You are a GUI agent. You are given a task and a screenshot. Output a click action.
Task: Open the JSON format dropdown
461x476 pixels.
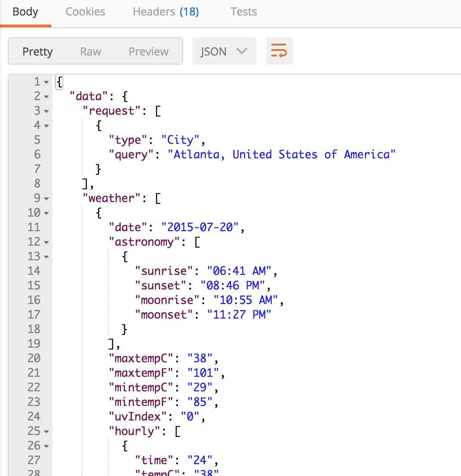pos(224,51)
